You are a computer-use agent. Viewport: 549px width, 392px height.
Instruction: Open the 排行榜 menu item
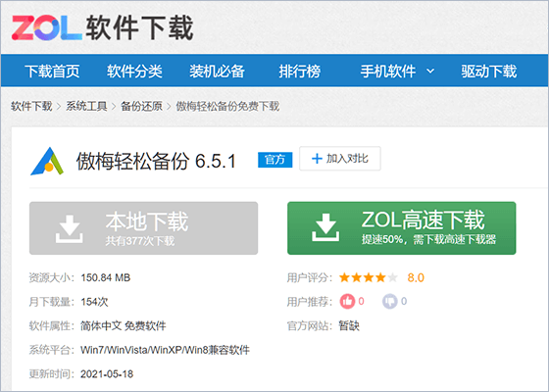coord(300,71)
